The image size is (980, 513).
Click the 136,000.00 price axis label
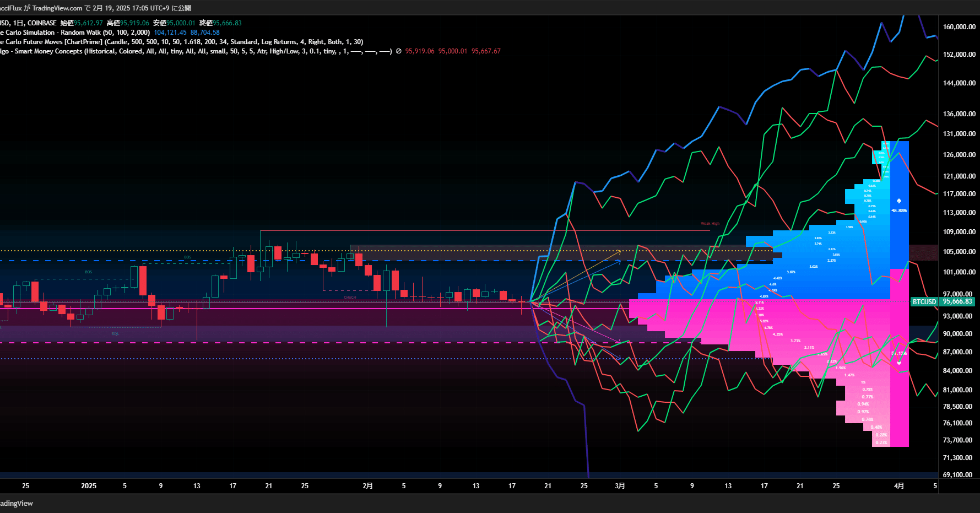point(959,114)
